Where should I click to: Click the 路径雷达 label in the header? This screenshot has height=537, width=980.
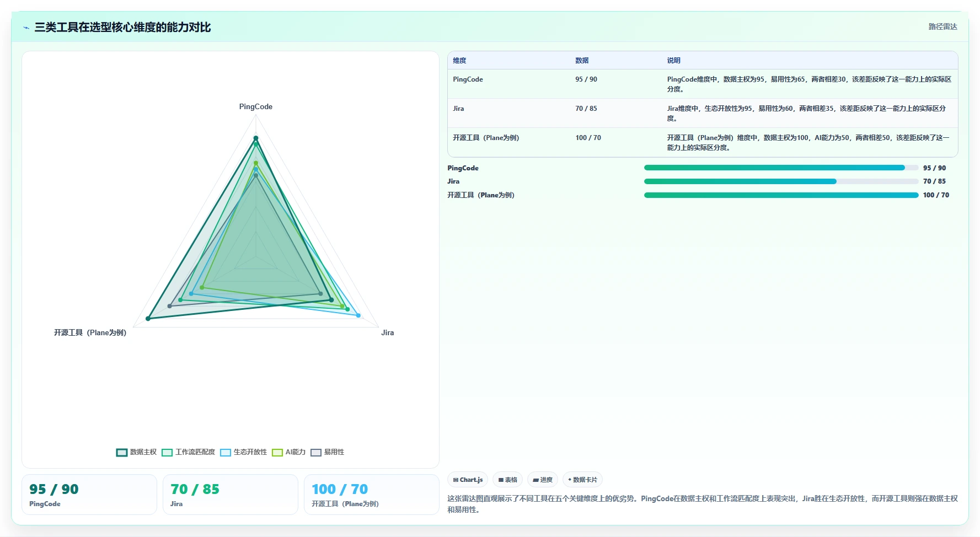pos(942,26)
